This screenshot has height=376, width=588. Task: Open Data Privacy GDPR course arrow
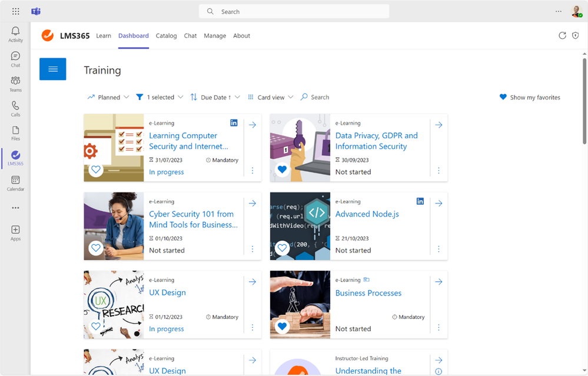tap(438, 125)
